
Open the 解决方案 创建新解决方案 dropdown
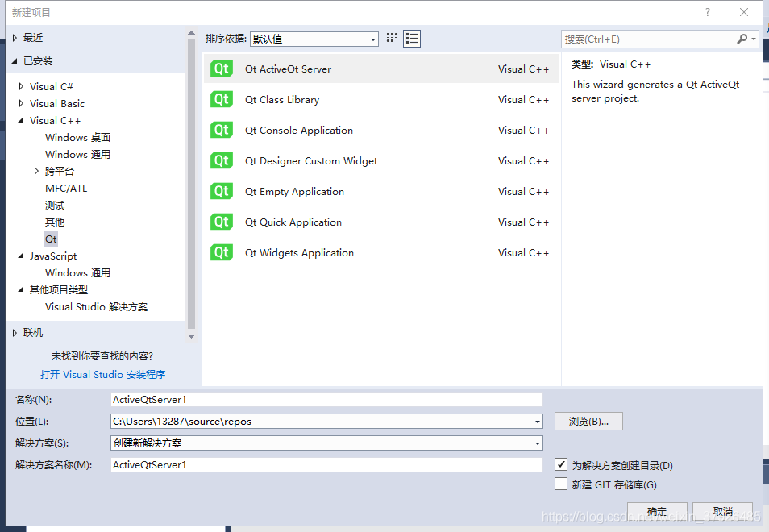coord(326,443)
